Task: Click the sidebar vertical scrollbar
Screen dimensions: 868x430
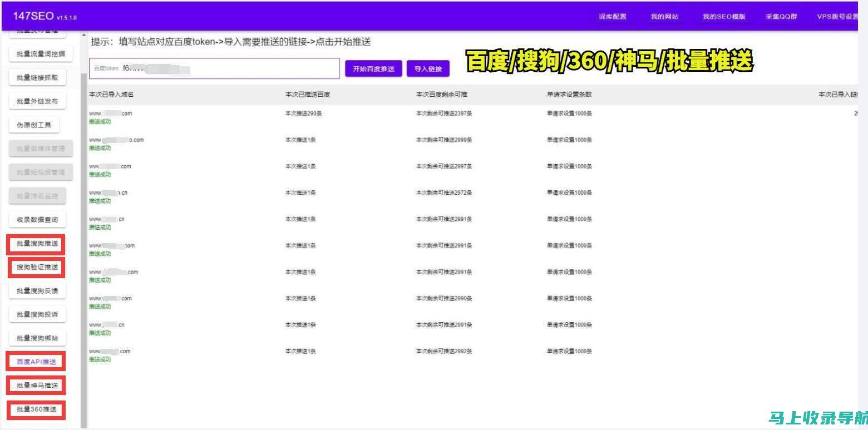Action: [84, 250]
